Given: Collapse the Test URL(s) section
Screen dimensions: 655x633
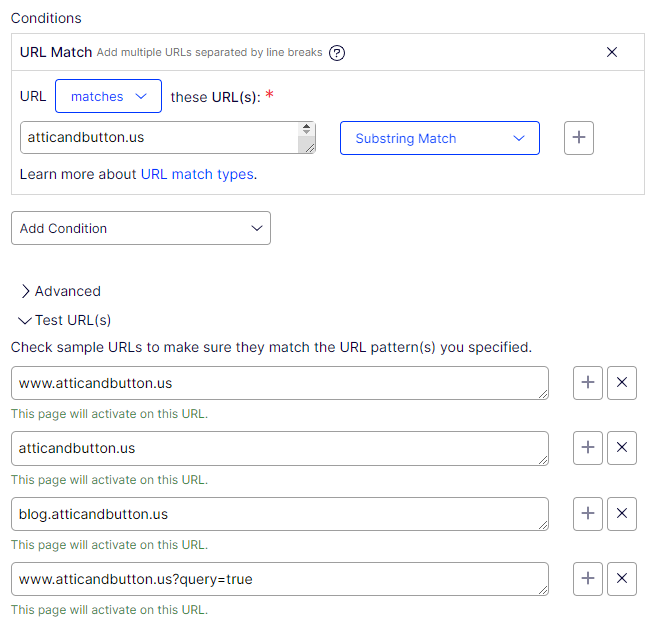Looking at the screenshot, I should click(x=64, y=320).
